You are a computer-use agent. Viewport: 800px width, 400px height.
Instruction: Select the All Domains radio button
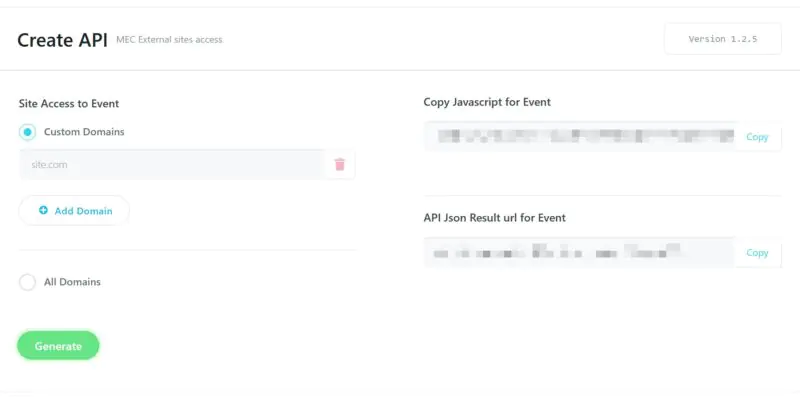(x=28, y=282)
